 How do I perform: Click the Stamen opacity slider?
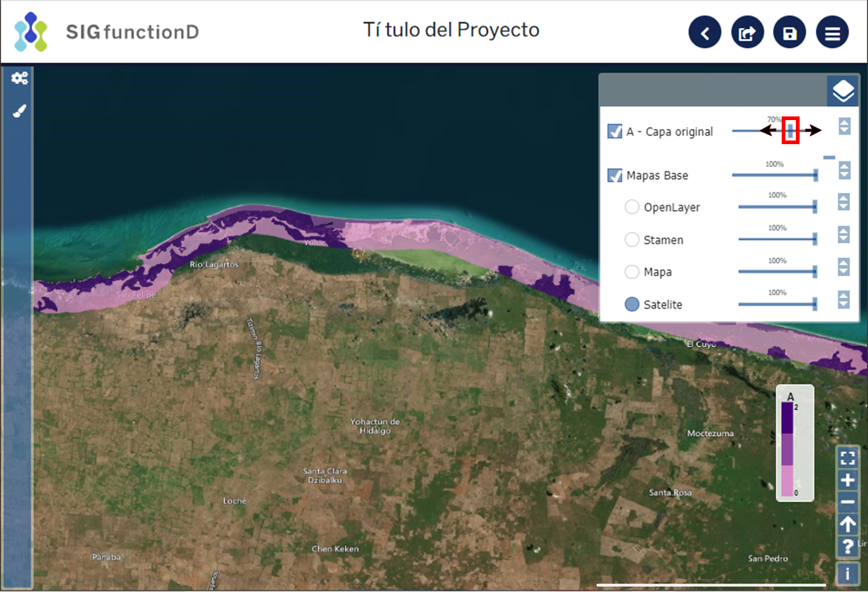pyautogui.click(x=778, y=239)
